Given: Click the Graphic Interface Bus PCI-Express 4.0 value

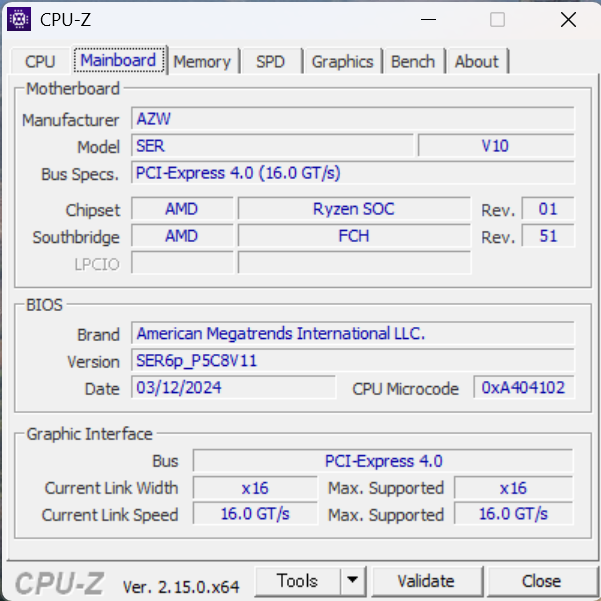Looking at the screenshot, I should (383, 461).
